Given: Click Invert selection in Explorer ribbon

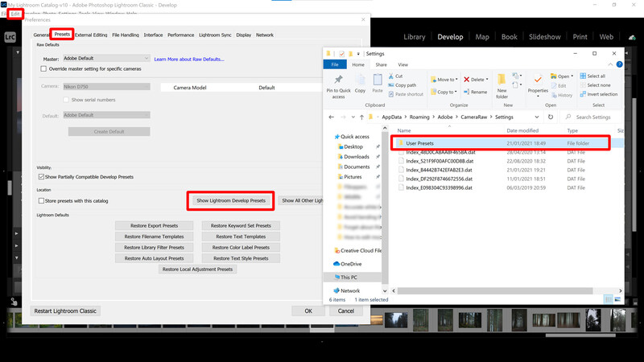Looking at the screenshot, I should coord(599,94).
